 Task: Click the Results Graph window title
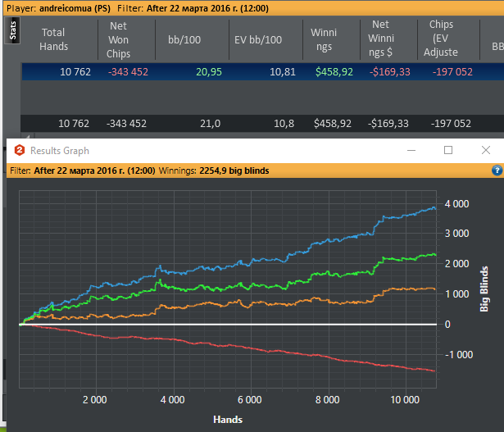point(60,151)
